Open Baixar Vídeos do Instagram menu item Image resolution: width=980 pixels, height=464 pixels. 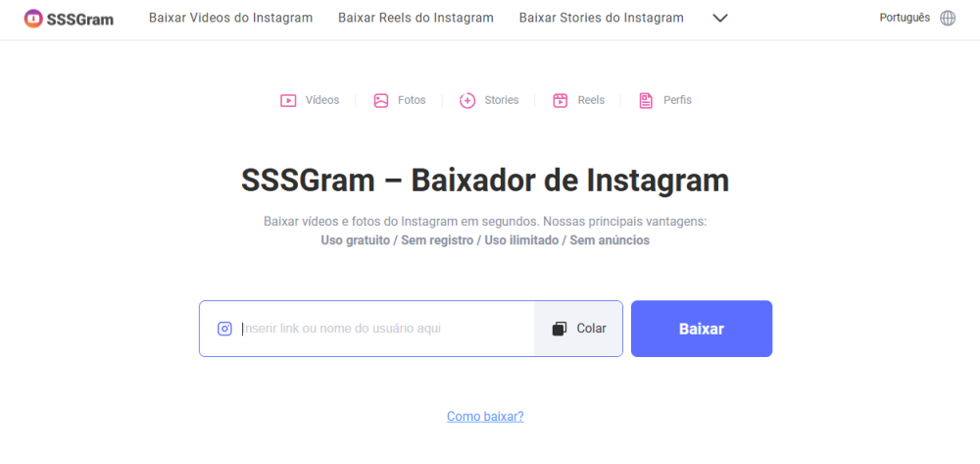coord(230,18)
